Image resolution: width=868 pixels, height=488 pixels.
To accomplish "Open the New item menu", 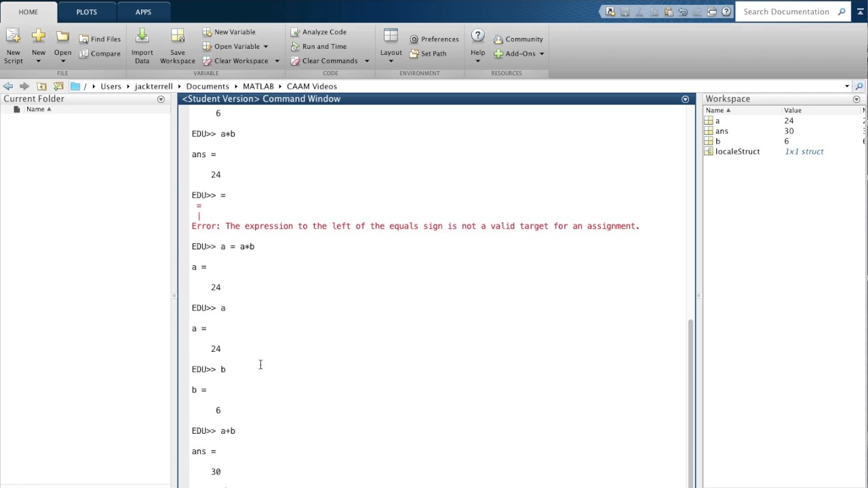I will [x=39, y=46].
